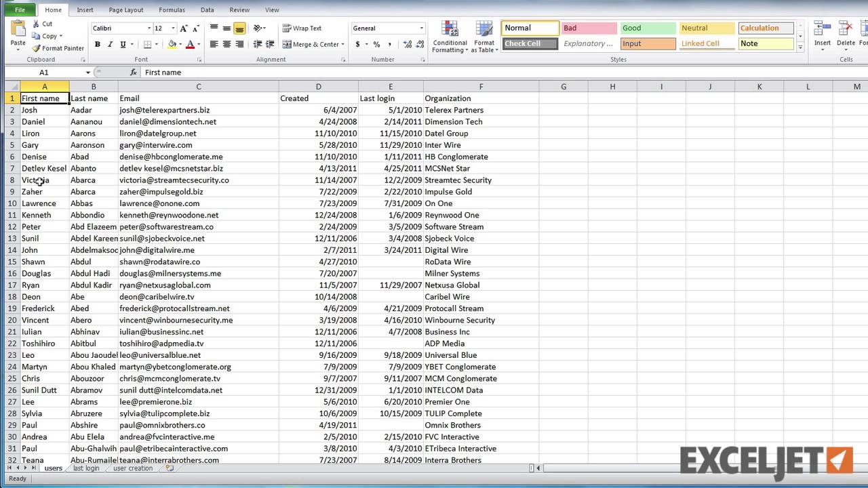The image size is (868, 488).
Task: Open Merge & Center dropdown arrow
Action: coord(343,44)
